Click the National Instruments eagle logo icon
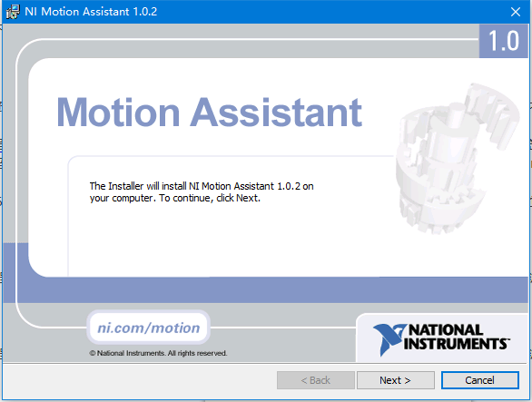 (x=389, y=338)
